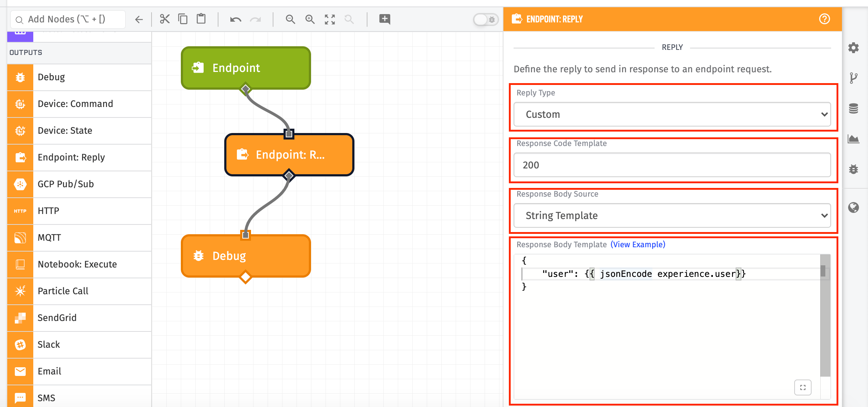Select SMS node in palette
Image resolution: width=868 pixels, height=407 pixels.
point(79,397)
